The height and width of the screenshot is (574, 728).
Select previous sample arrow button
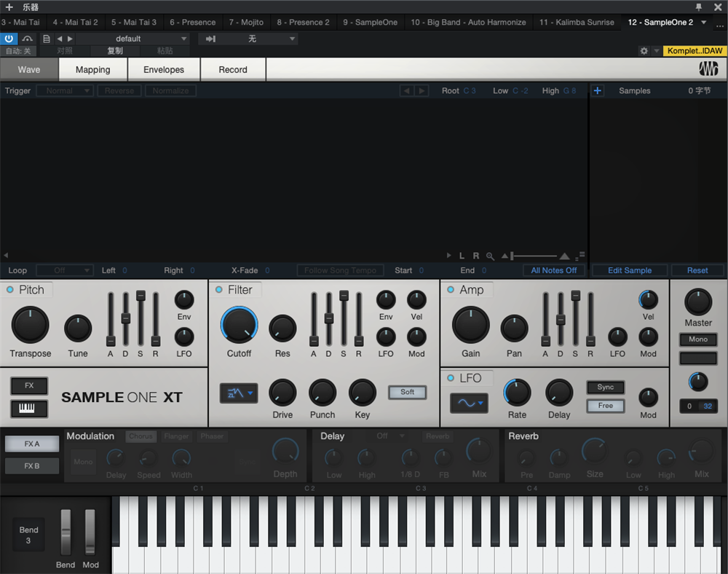pos(407,90)
